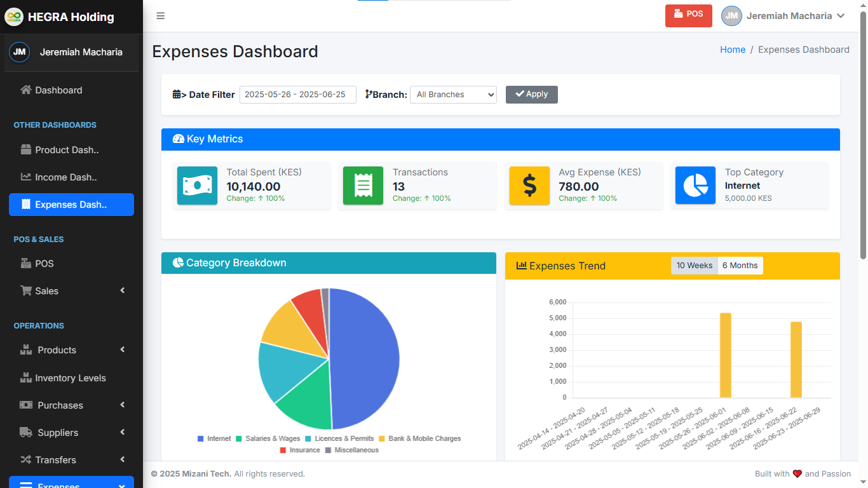The image size is (868, 488).
Task: Select the 10 Weeks trend tab
Action: (694, 266)
